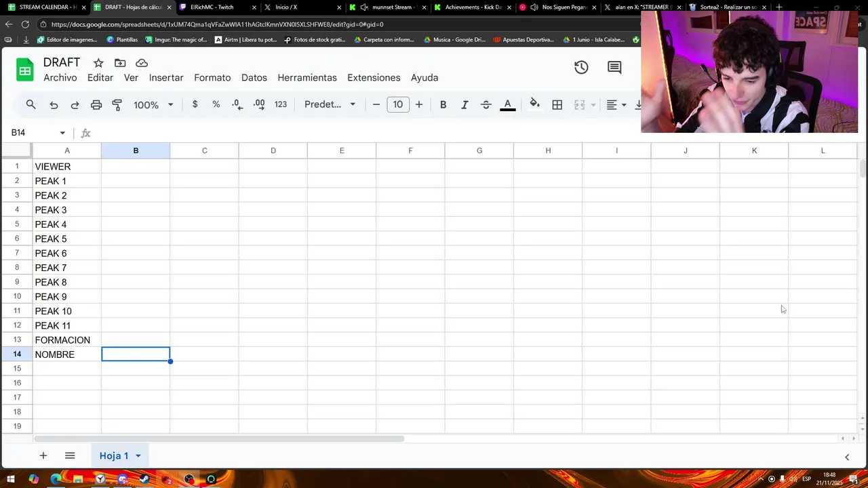The image size is (868, 488).
Task: Check the cloud document status icon
Action: click(x=142, y=63)
